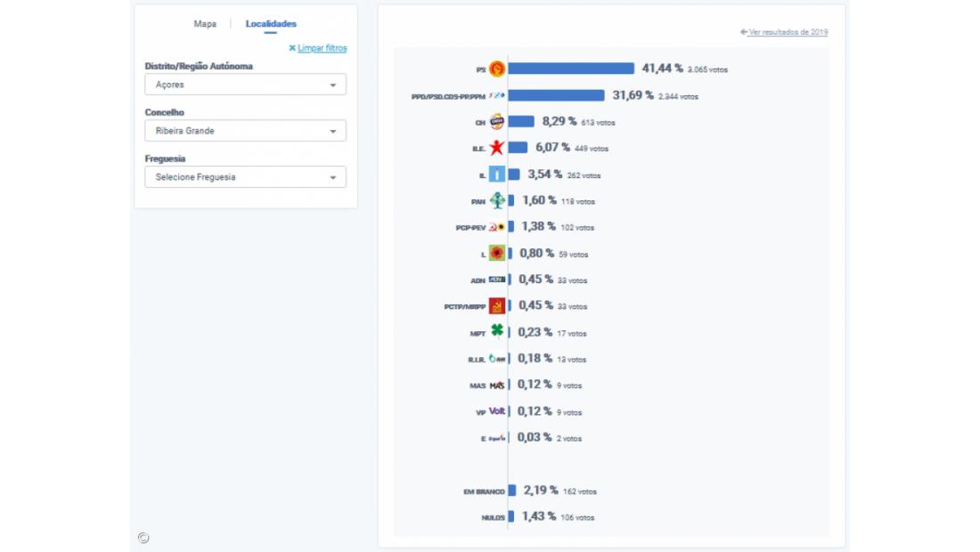Open the Concelho dropdown showing Ribeira Grande
Screen dimensions: 980x552
tap(245, 131)
